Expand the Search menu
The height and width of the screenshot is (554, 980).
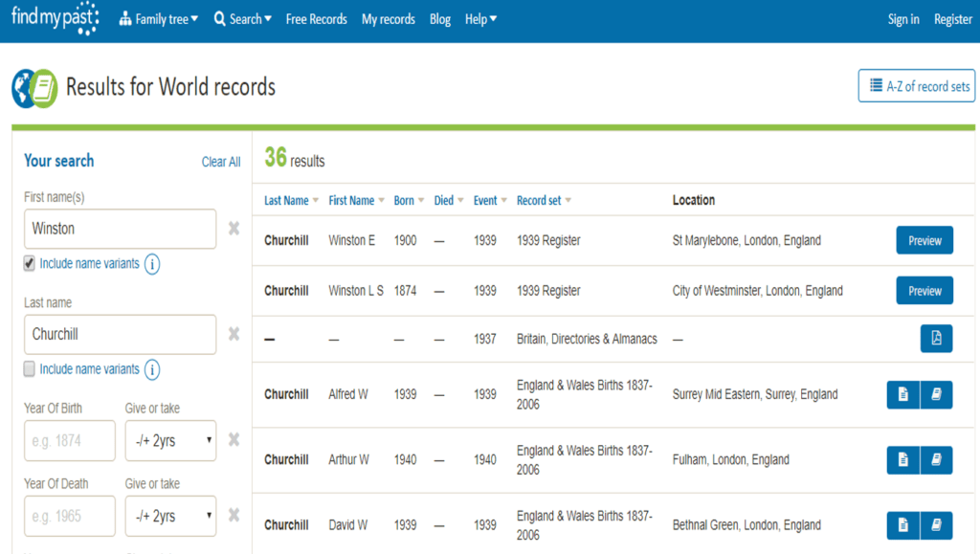click(x=242, y=19)
